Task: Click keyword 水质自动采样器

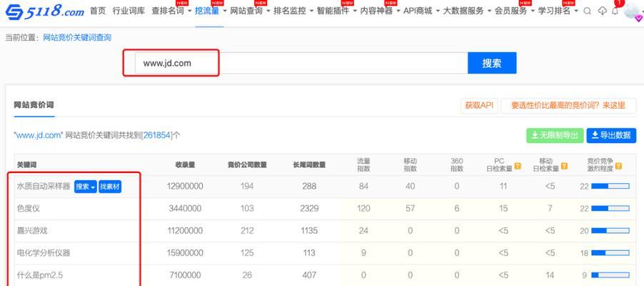Action: click(x=44, y=187)
